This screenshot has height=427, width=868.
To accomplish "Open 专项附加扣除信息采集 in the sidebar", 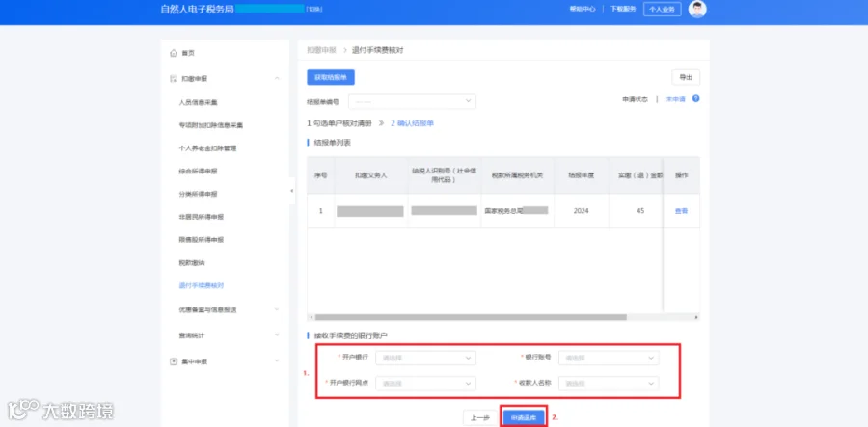I will click(211, 125).
